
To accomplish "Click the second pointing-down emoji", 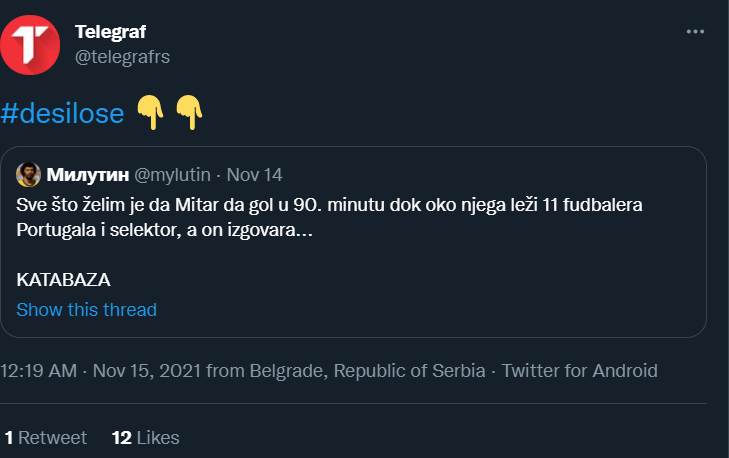I will pos(189,113).
